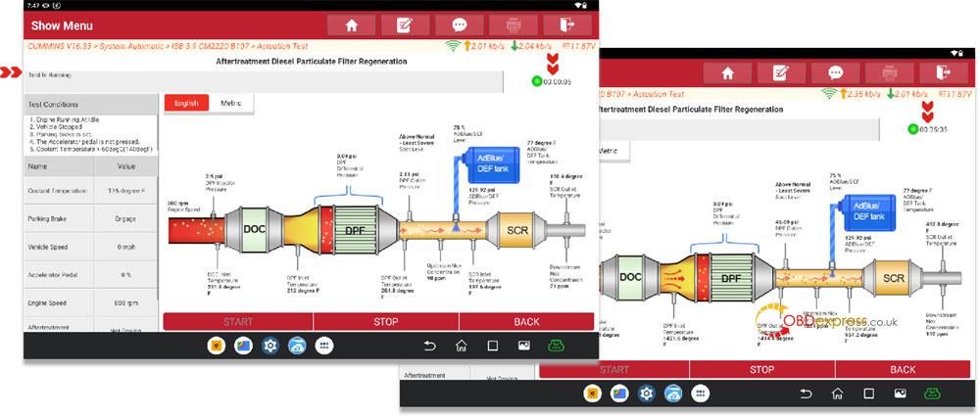Open the settings gear in left window dock
The width and height of the screenshot is (980, 418).
270,346
